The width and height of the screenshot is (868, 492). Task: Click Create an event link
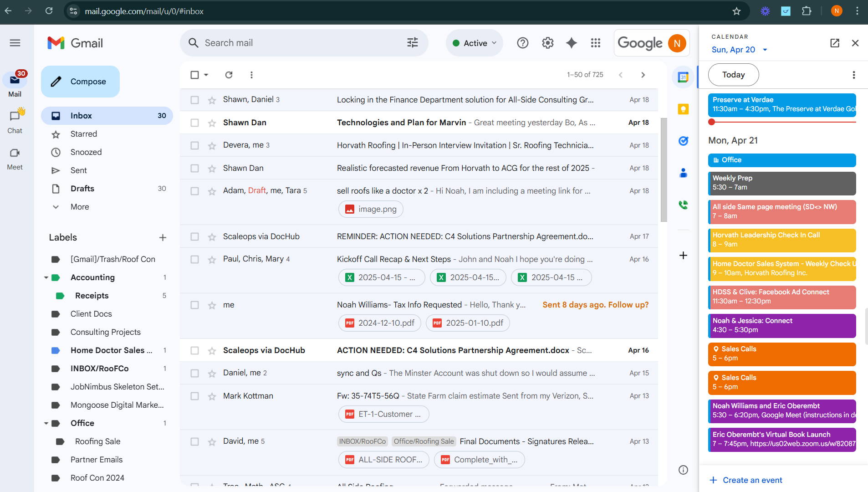(x=752, y=480)
